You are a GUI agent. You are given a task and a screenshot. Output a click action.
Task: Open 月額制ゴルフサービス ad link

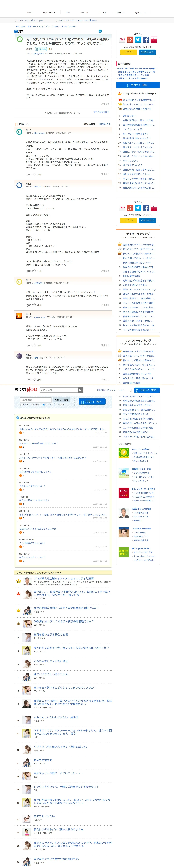[x=141, y=469]
